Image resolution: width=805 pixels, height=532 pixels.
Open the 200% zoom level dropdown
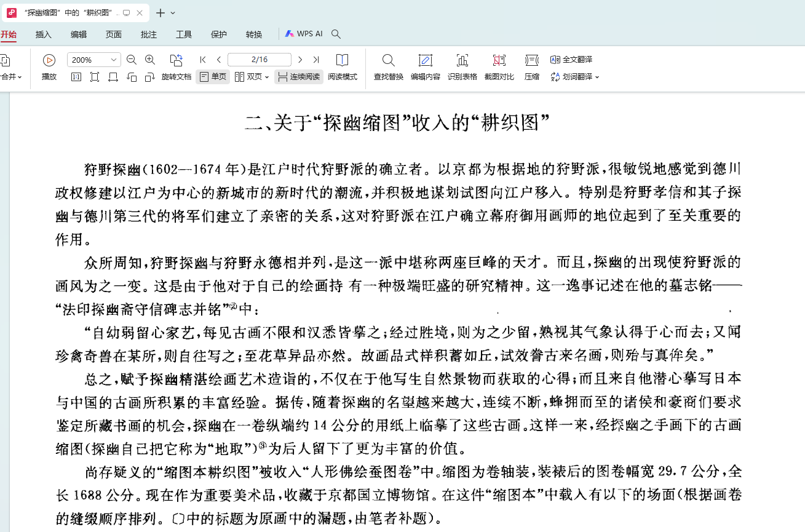(x=114, y=60)
